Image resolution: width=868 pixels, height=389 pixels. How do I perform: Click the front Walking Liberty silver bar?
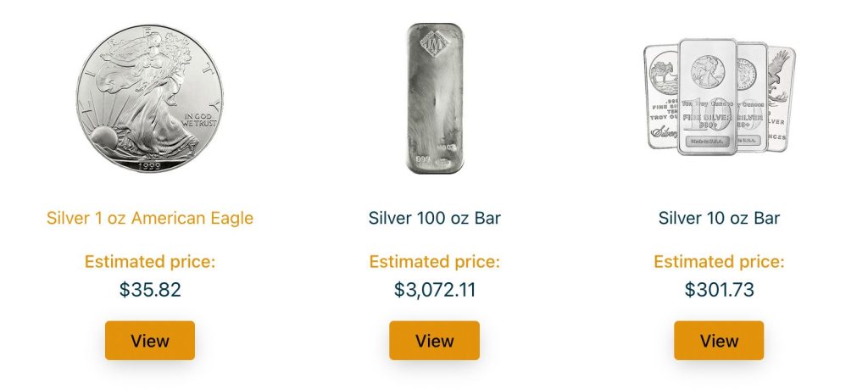[708, 97]
